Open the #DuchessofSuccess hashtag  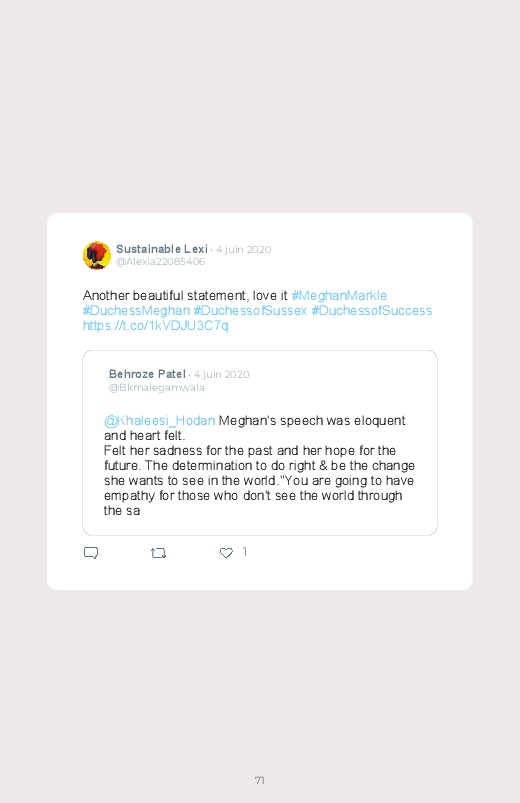(372, 310)
